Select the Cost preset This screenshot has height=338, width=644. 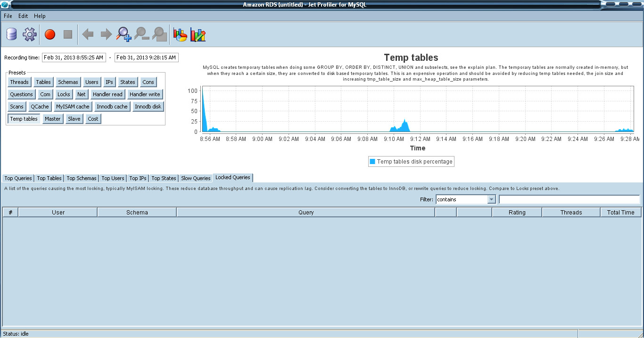pyautogui.click(x=93, y=119)
